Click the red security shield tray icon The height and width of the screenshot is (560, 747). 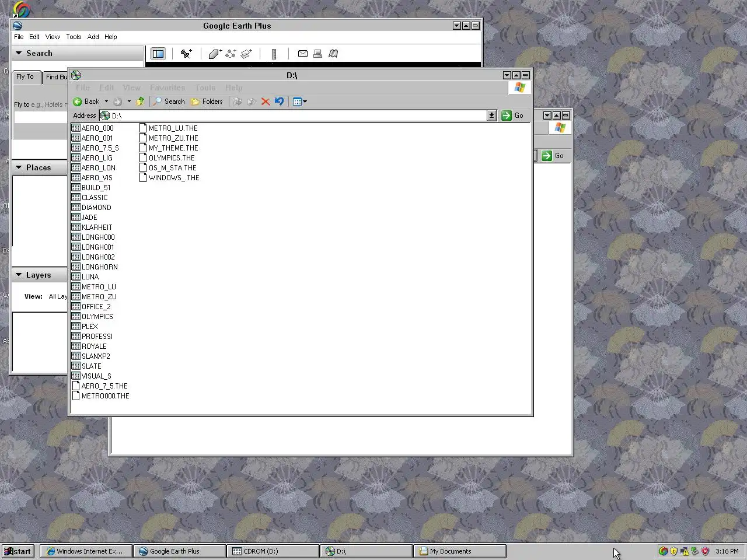coord(705,551)
